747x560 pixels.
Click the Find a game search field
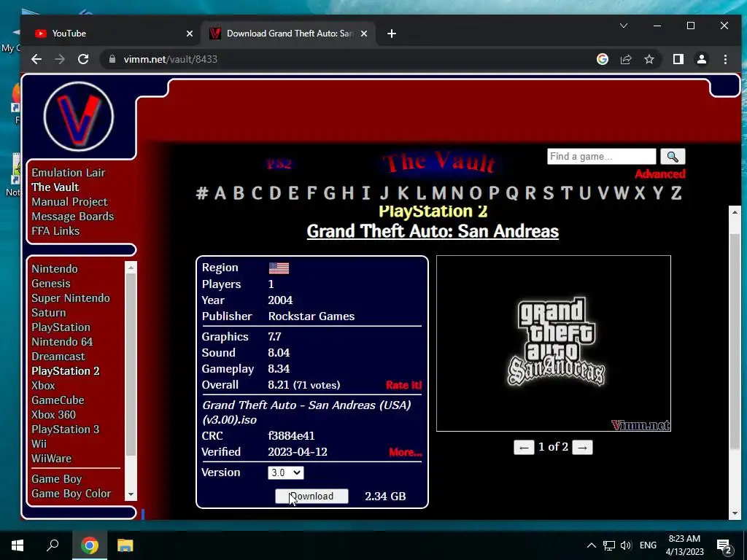pos(601,156)
